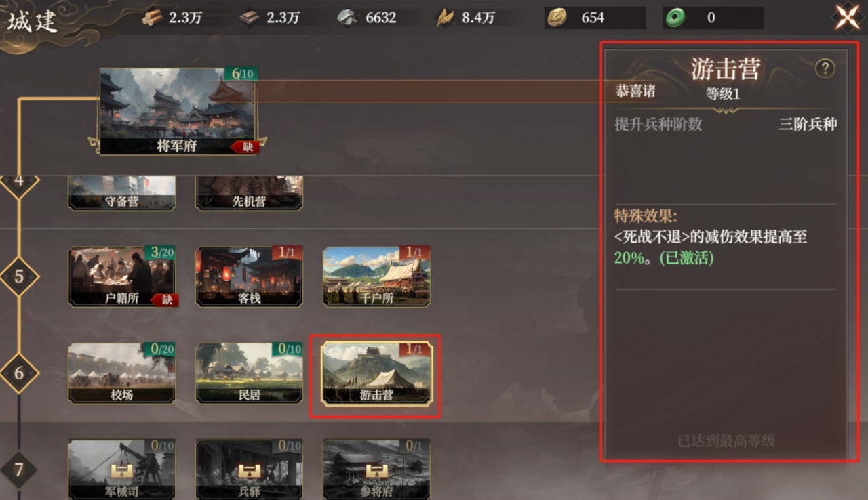
Task: Click the locked 参将府 building
Action: (376, 470)
